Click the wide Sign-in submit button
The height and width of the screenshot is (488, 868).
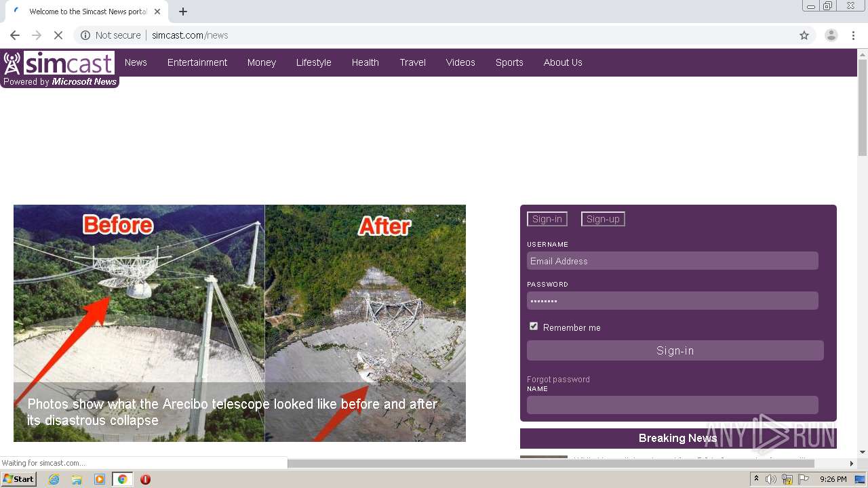pos(675,350)
